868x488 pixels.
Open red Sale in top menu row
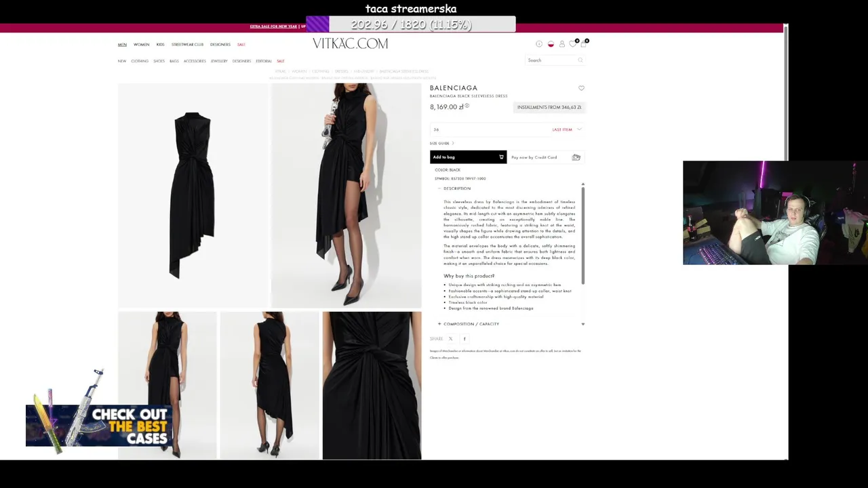click(241, 45)
